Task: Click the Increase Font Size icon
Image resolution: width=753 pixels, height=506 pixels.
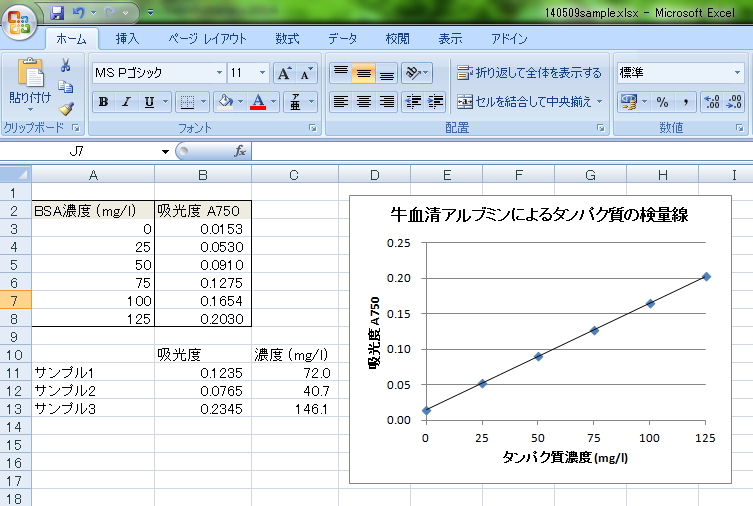Action: coord(284,73)
